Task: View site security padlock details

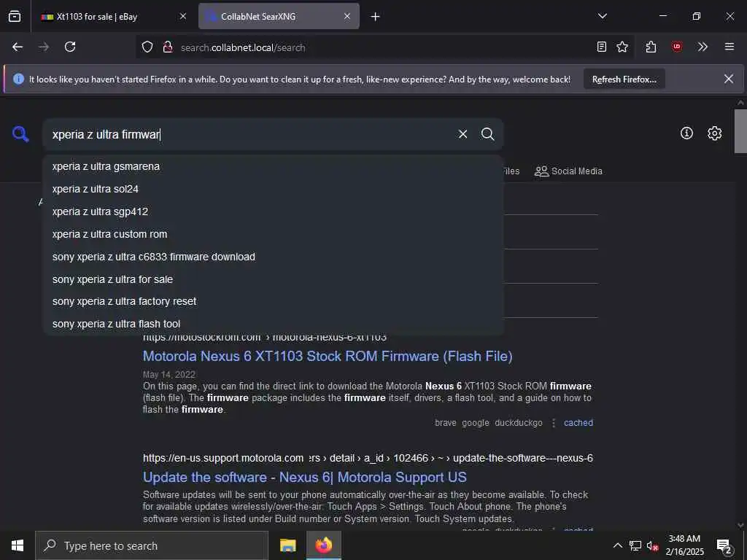Action: pos(168,47)
